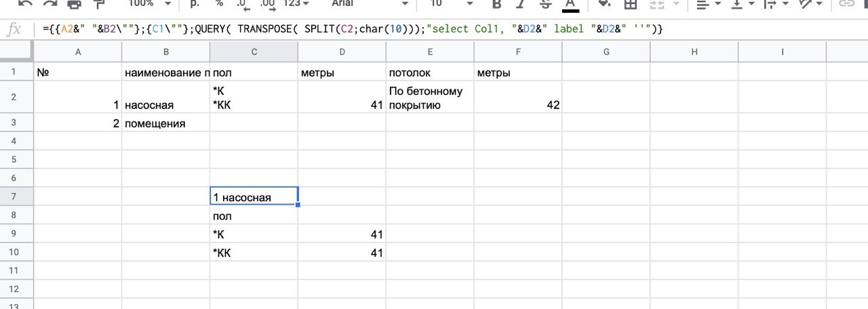The height and width of the screenshot is (309, 868).
Task: Click cell 'пол' in row 8
Action: 254,216
